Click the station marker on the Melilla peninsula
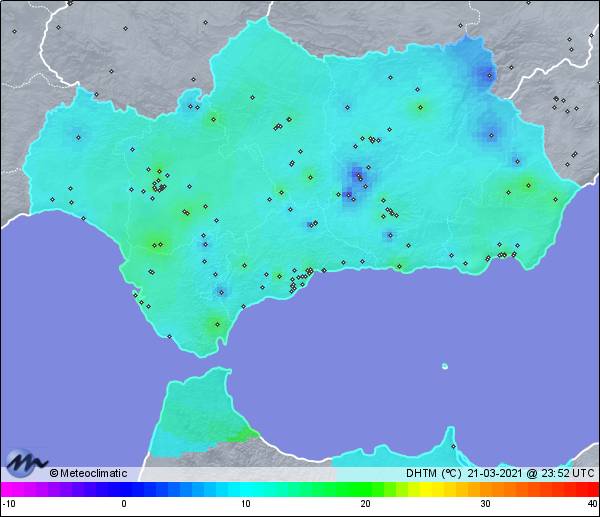This screenshot has width=600, height=517. point(453,446)
